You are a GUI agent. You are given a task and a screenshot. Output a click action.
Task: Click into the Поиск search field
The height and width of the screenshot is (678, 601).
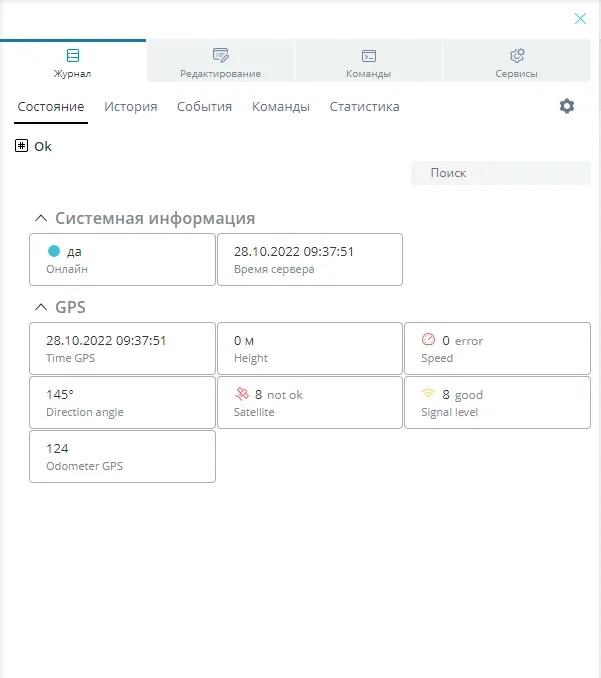(x=500, y=173)
